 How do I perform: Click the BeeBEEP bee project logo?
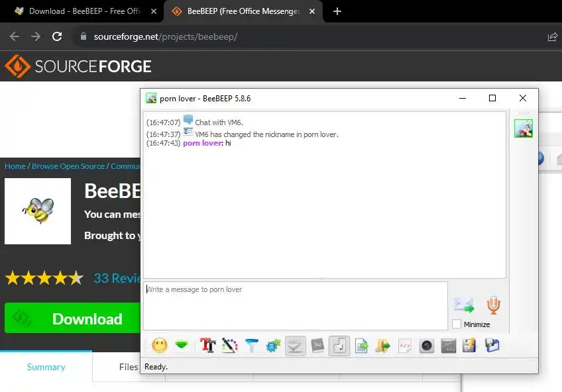(x=38, y=211)
